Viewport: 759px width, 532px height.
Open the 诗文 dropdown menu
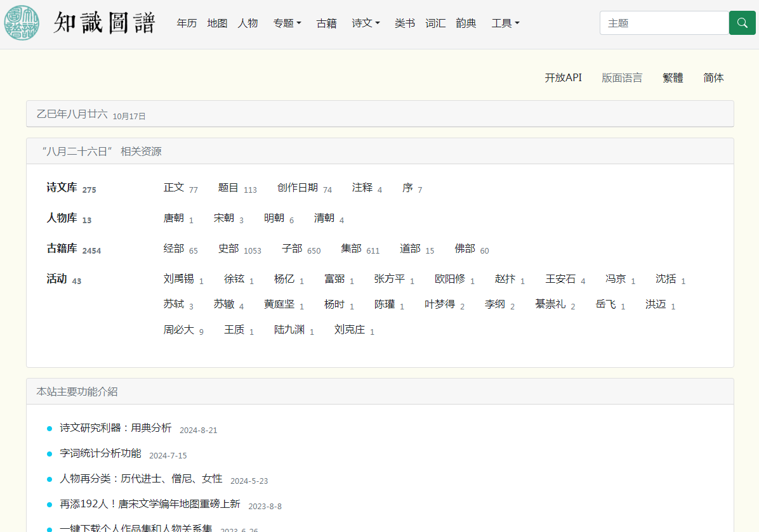pos(366,23)
